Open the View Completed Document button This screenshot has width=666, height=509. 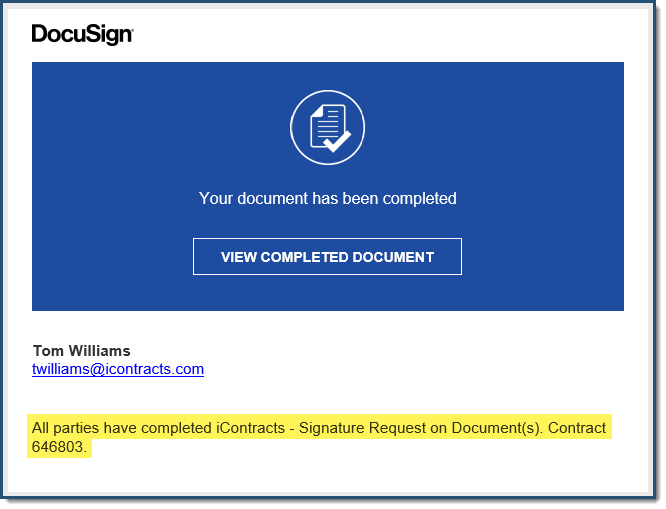(327, 257)
